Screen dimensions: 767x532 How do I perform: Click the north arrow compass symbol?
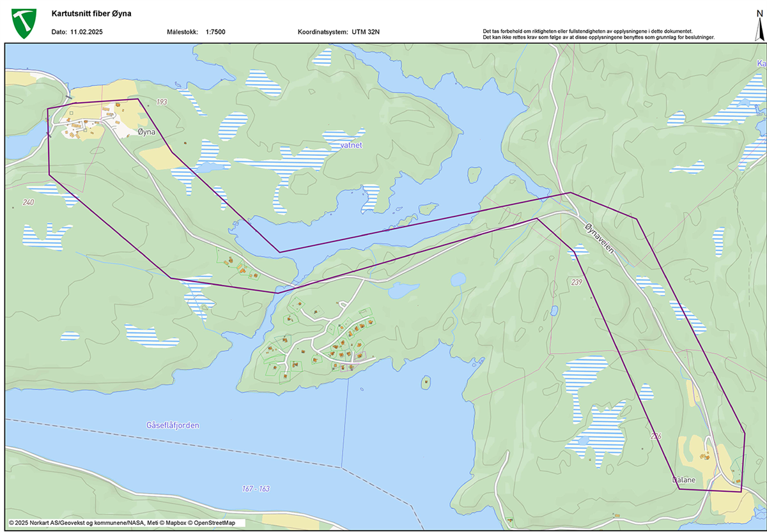759,23
